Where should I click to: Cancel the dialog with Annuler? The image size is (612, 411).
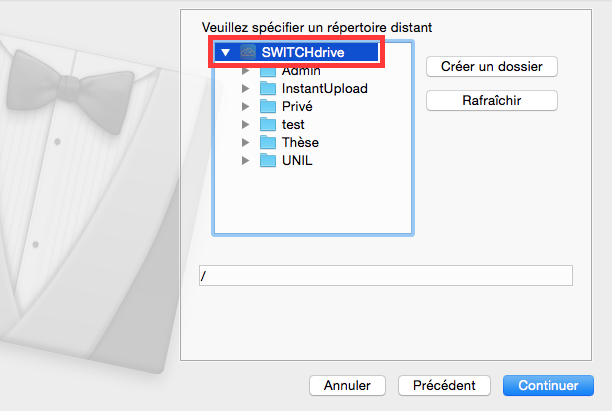[x=347, y=385]
